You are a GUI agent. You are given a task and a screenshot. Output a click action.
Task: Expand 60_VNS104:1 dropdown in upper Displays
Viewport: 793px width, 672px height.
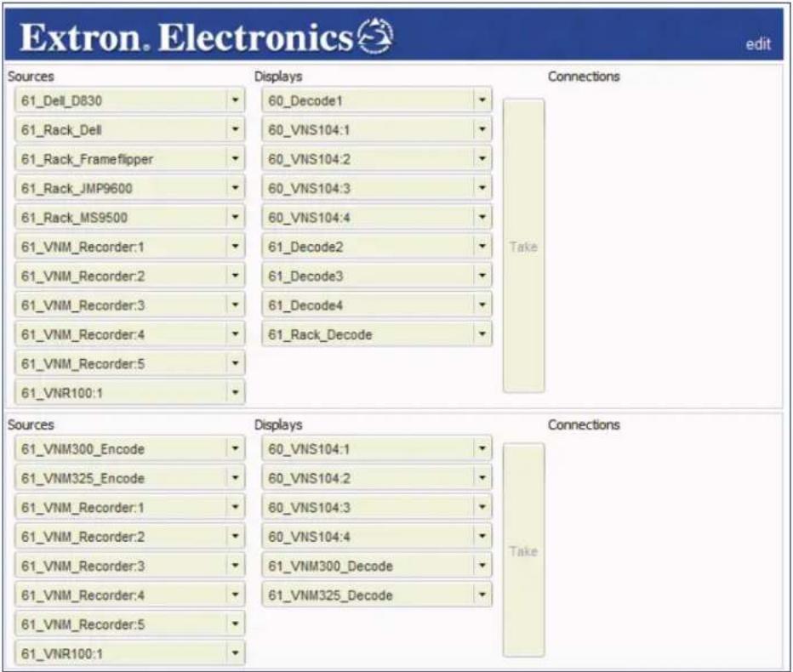point(482,129)
